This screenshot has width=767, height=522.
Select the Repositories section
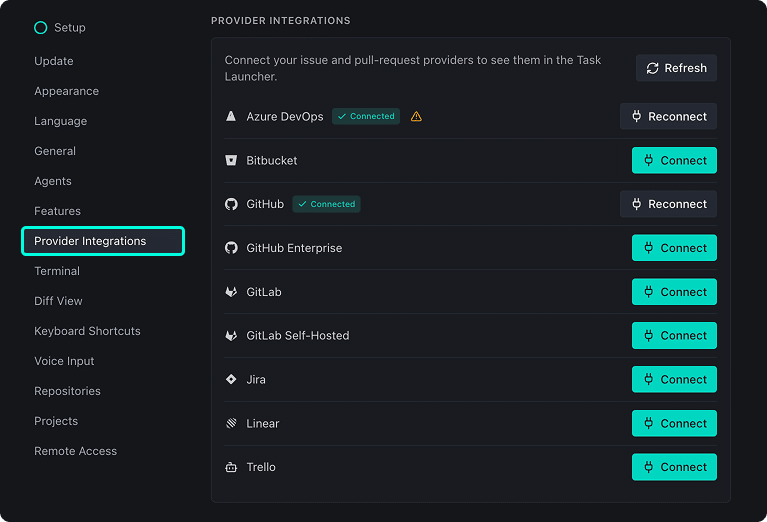(x=68, y=391)
